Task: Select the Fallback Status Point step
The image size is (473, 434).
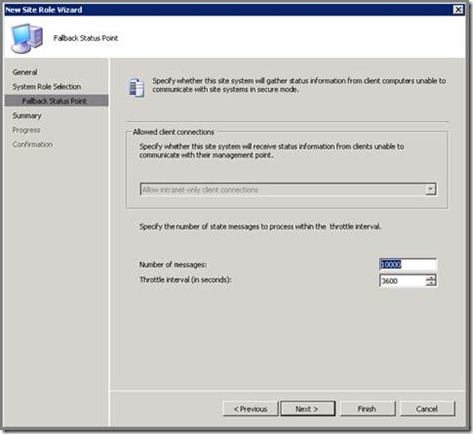Action: pyautogui.click(x=56, y=101)
